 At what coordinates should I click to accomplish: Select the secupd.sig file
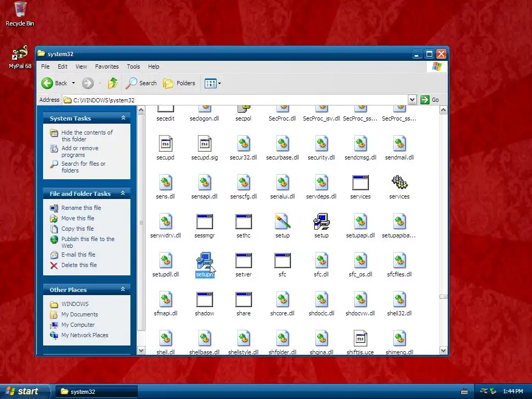tap(204, 148)
